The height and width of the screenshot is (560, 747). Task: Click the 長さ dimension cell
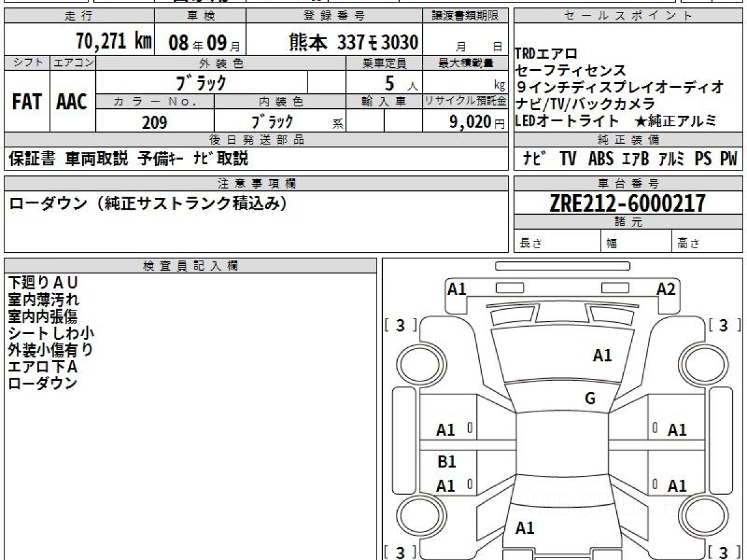557,241
